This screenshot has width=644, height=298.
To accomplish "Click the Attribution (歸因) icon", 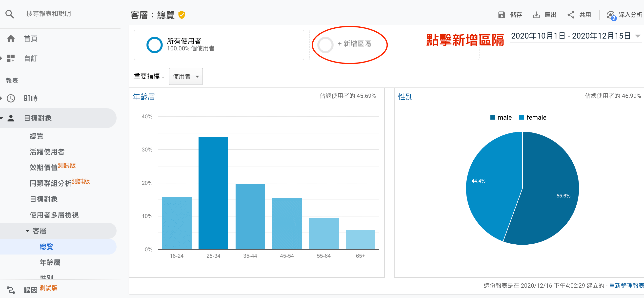I will (11, 290).
